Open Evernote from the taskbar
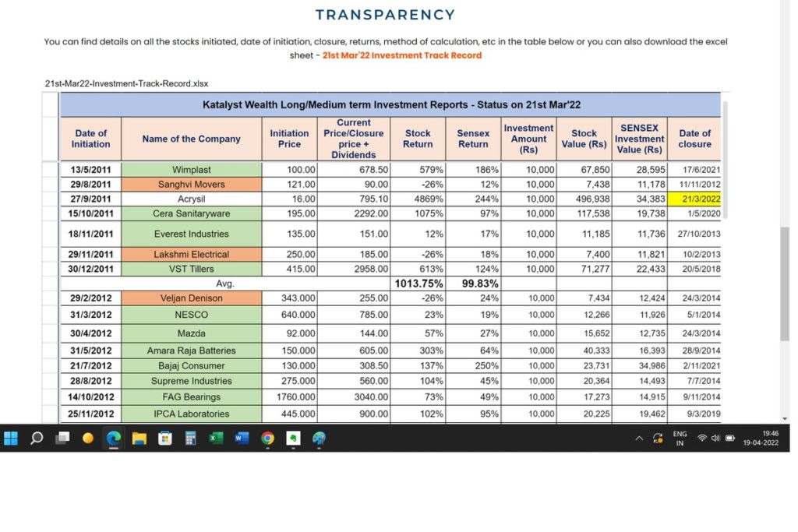 [x=293, y=438]
